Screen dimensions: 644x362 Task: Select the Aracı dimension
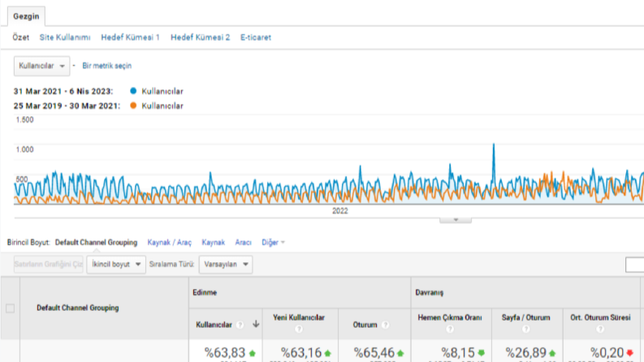[243, 243]
